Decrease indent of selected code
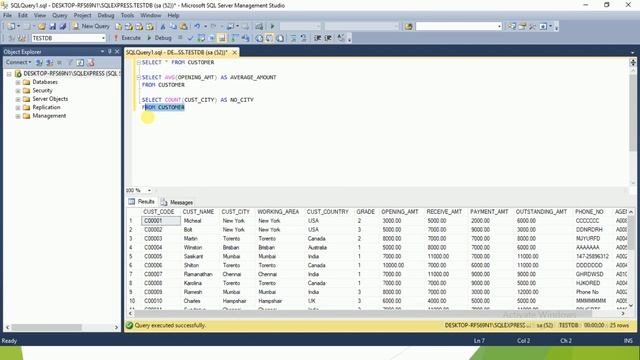Image resolution: width=640 pixels, height=360 pixels. (318, 38)
